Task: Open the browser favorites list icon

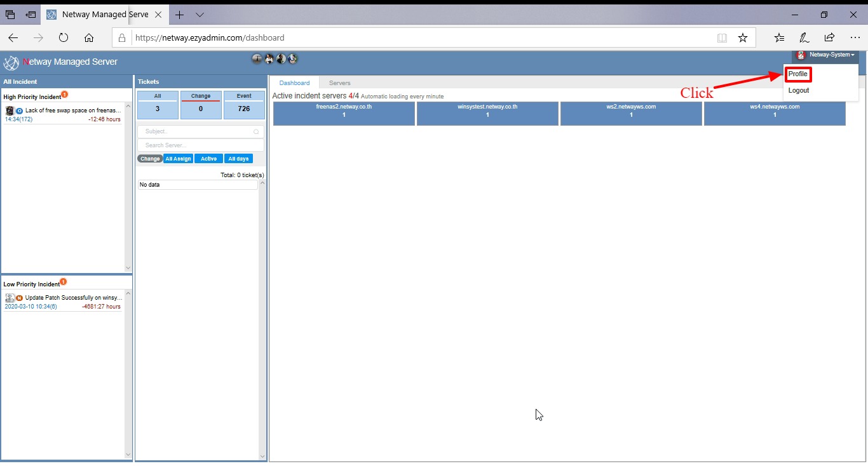Action: [x=780, y=38]
